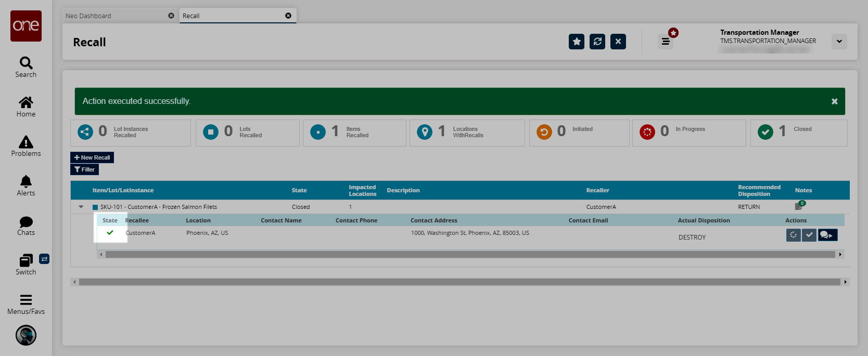Click Phoenix, AZ, US location cell
868x356 pixels.
pos(207,233)
